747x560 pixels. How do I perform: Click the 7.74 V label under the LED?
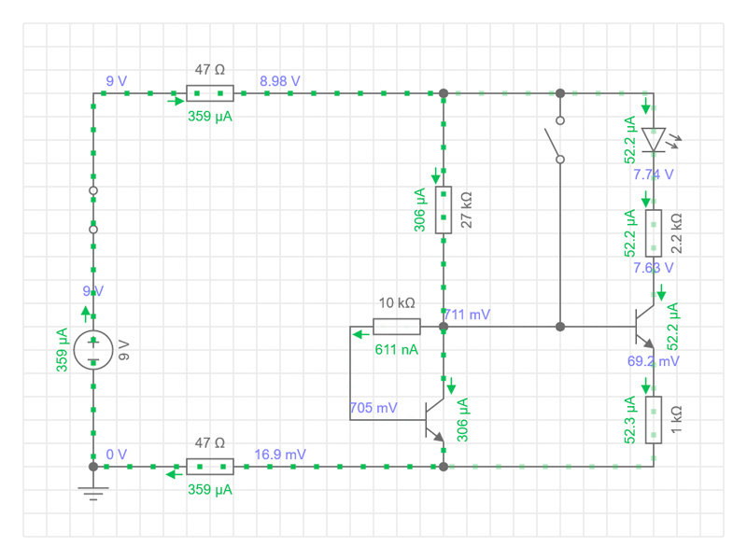(654, 175)
